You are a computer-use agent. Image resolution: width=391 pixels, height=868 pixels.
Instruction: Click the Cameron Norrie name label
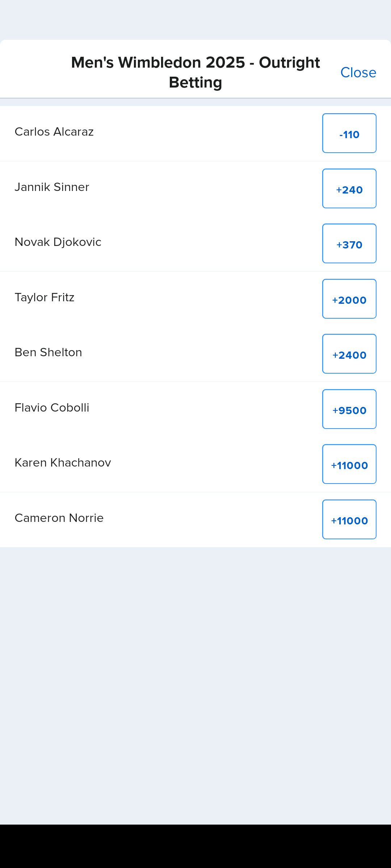point(59,518)
